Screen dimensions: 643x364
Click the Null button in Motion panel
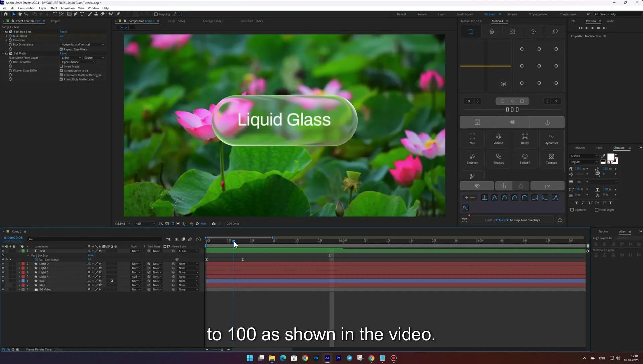(472, 139)
